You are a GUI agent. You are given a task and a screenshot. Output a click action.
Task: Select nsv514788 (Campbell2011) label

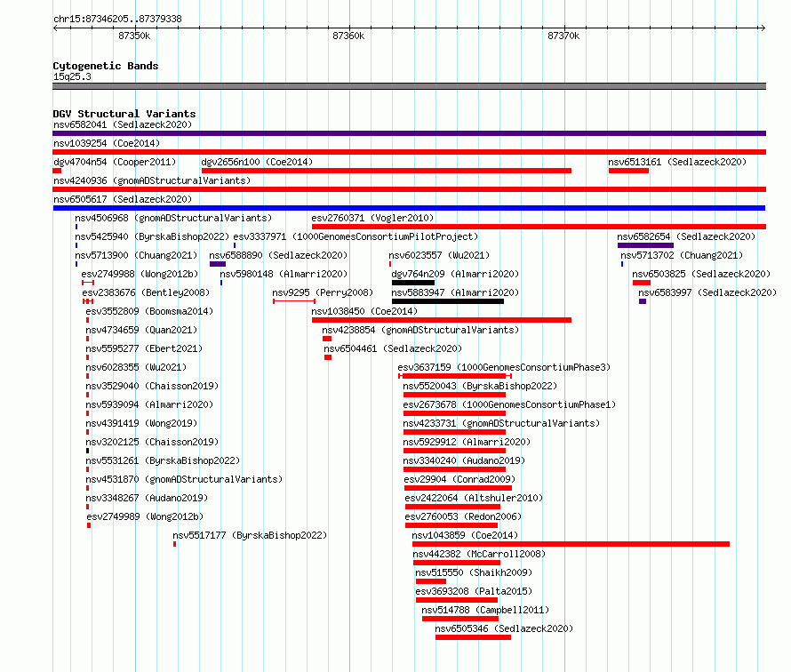(x=485, y=610)
